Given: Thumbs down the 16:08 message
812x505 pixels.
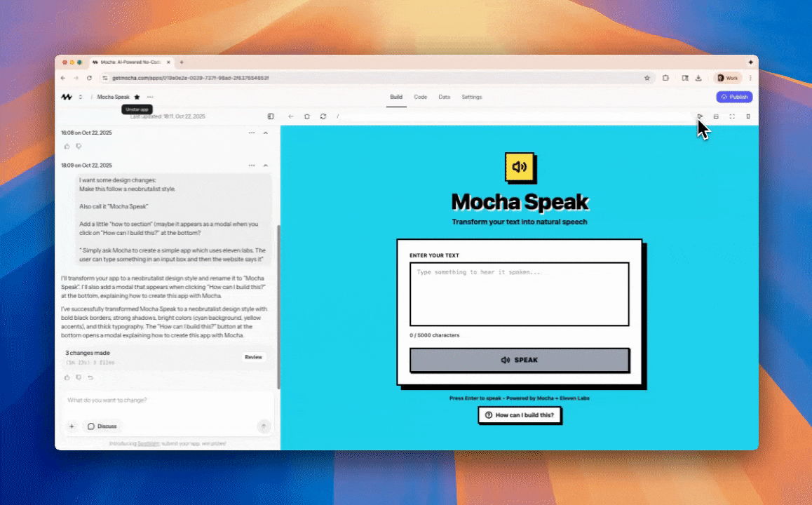Looking at the screenshot, I should click(x=79, y=146).
